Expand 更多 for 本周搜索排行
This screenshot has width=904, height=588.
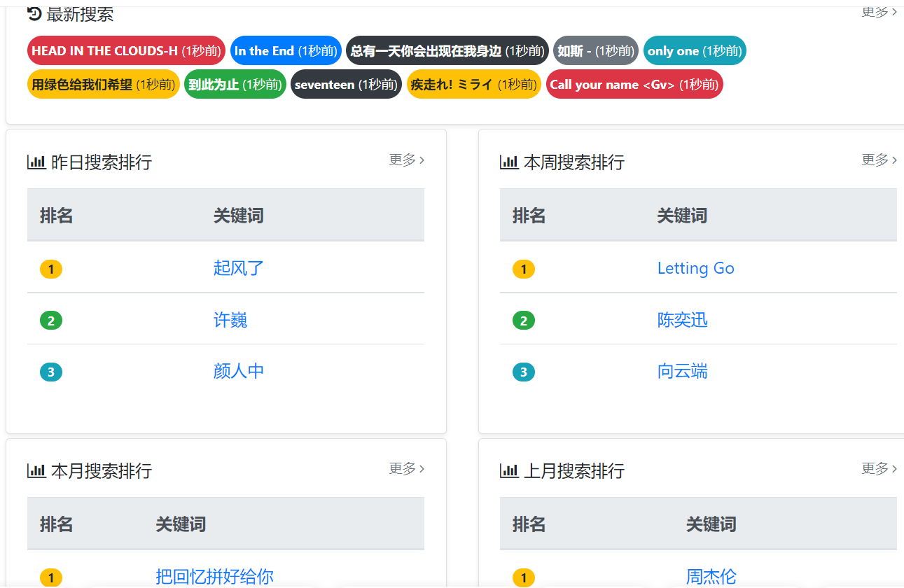coord(879,160)
